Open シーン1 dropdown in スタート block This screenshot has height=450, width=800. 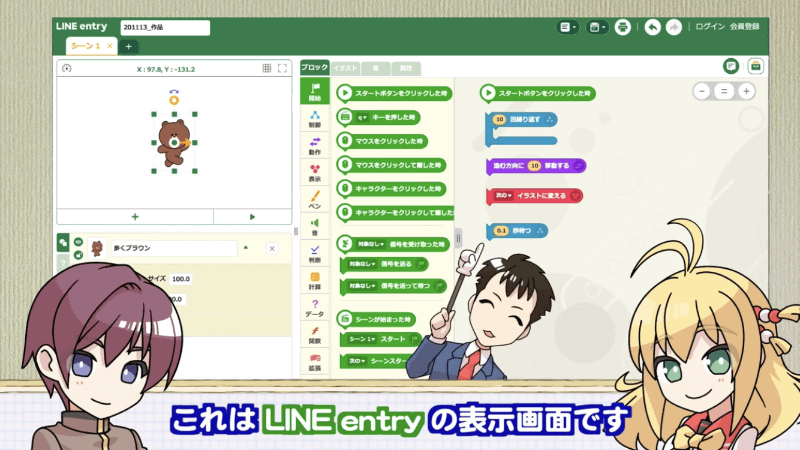[x=362, y=339]
